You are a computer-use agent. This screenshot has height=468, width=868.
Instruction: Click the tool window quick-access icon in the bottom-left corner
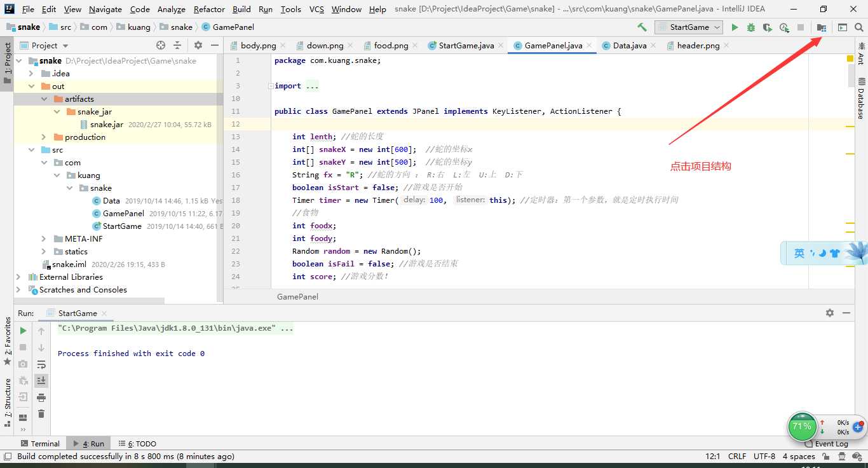(x=8, y=456)
